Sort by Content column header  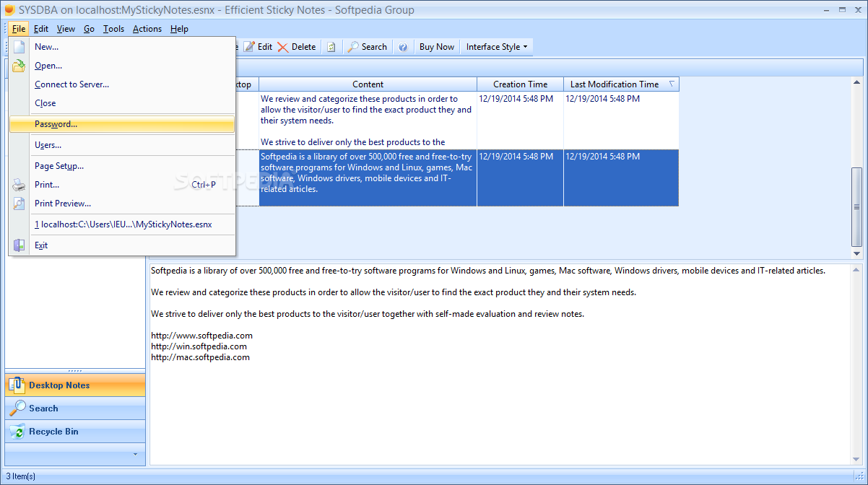(x=368, y=84)
